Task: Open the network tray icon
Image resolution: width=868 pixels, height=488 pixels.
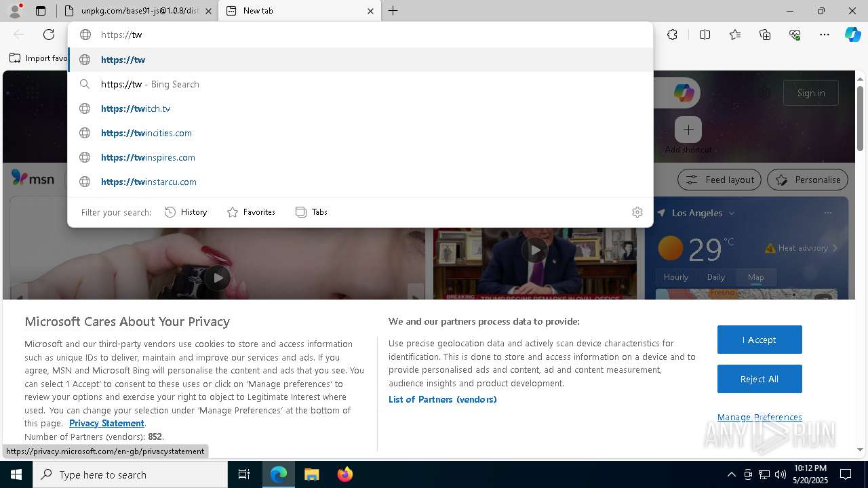Action: click(x=764, y=474)
